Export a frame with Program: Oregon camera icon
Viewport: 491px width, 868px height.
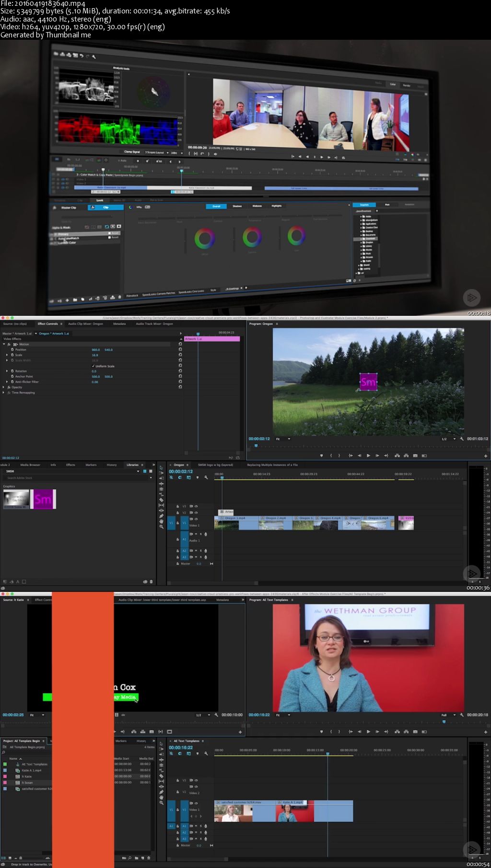click(415, 456)
